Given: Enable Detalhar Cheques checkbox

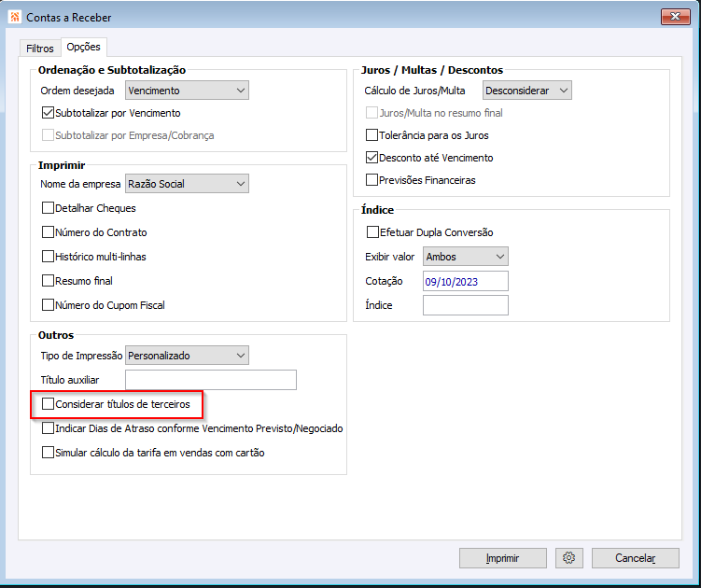Looking at the screenshot, I should [x=48, y=208].
